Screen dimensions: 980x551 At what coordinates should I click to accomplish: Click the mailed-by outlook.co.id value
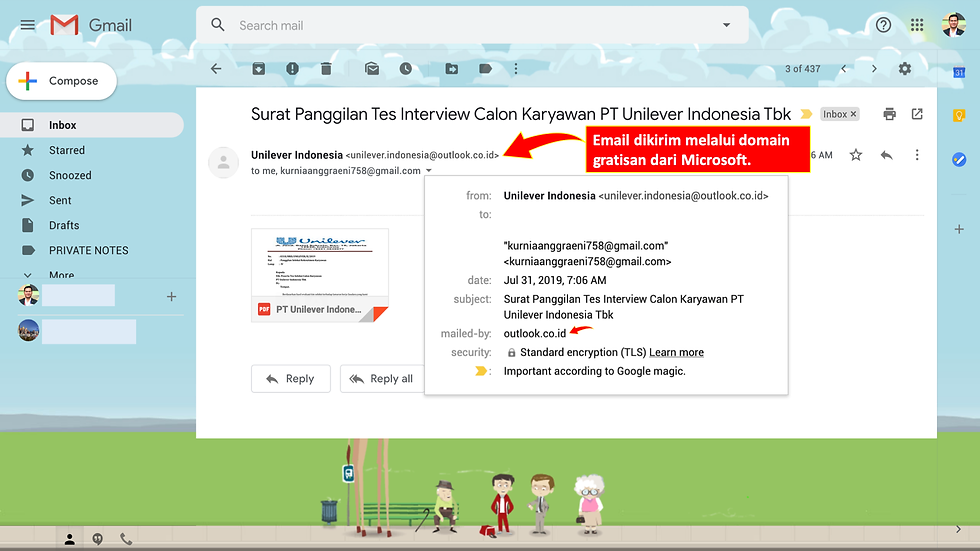tap(535, 334)
